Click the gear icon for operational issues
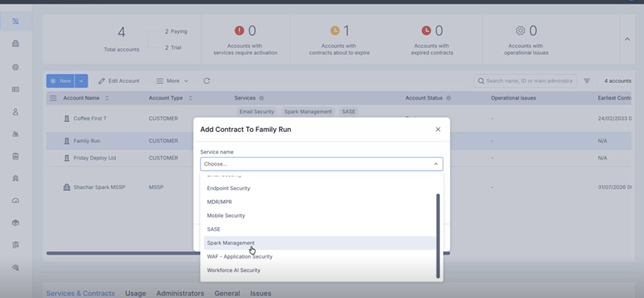Viewport: 644px width, 298px height. [520, 31]
